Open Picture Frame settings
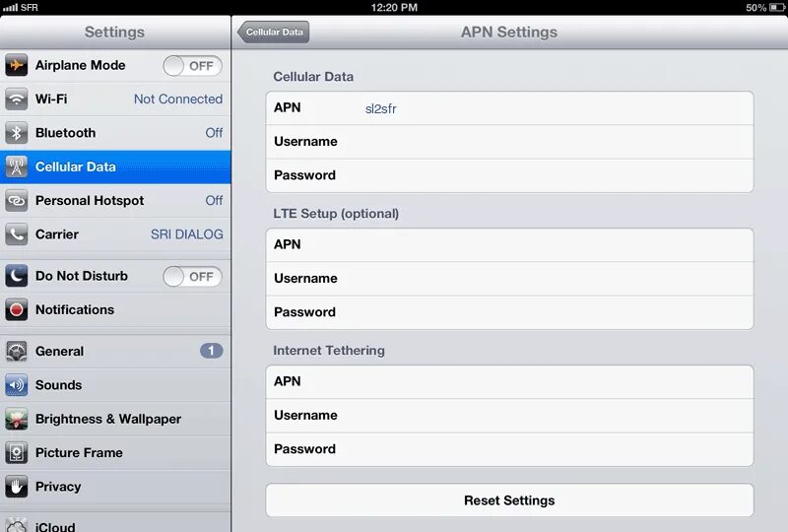This screenshot has height=532, width=788. (x=115, y=452)
